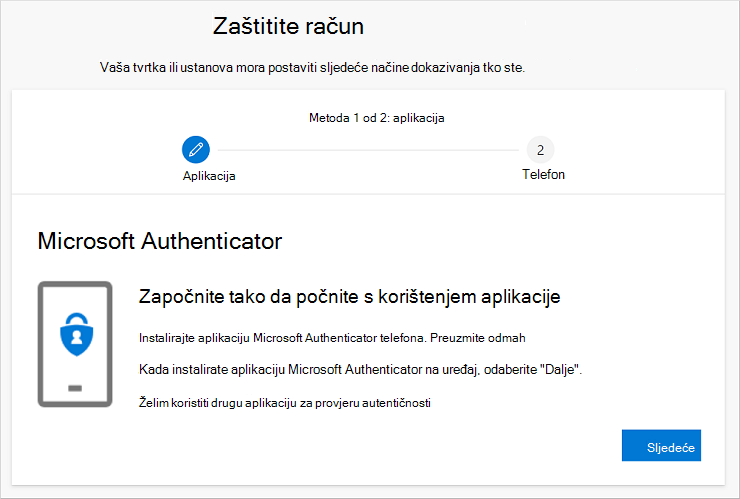Select the blue pencil Aplikacija step icon
Image resolution: width=740 pixels, height=499 pixels.
[196, 150]
